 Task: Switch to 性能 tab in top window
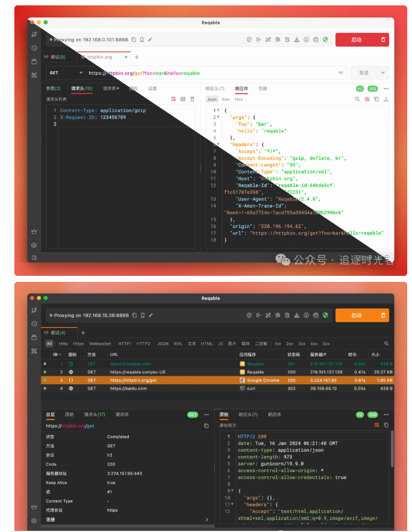(262, 89)
